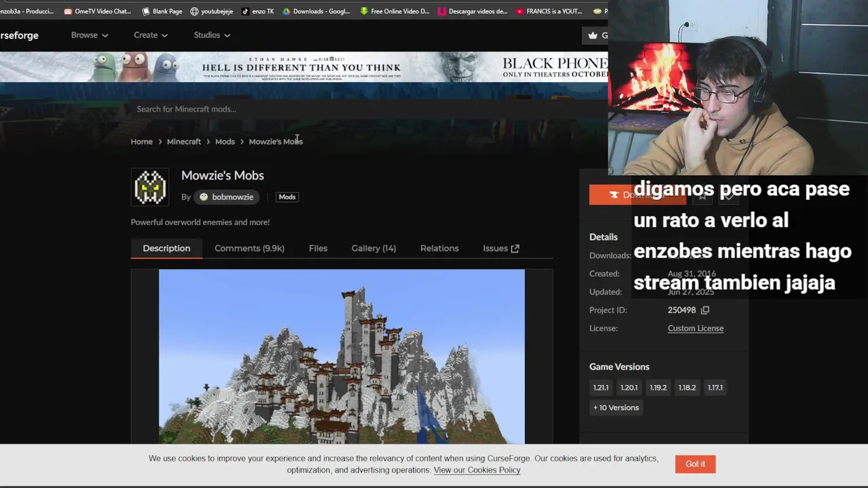This screenshot has height=488, width=868.
Task: Click the Details heading
Action: [604, 237]
